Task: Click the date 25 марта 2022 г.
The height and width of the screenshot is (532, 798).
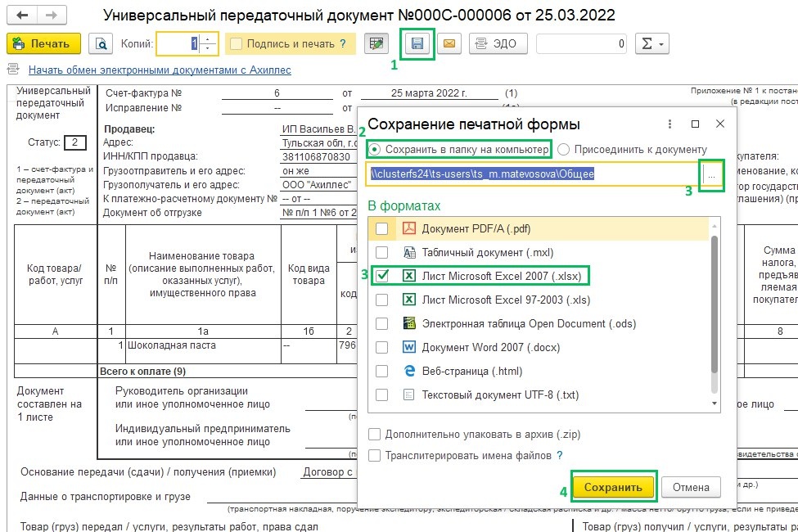Action: pos(429,93)
